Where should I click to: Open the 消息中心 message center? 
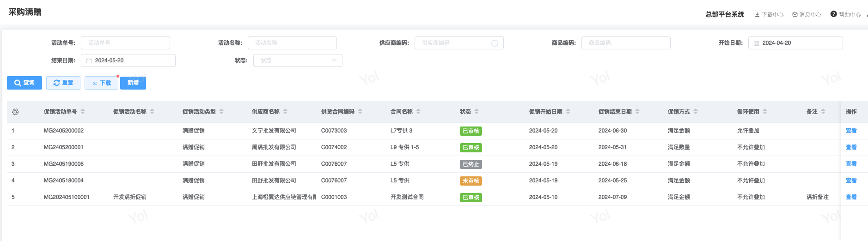coord(807,15)
